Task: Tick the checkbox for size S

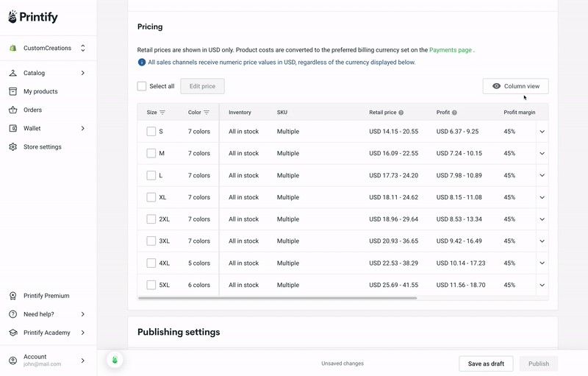Action: [x=151, y=131]
